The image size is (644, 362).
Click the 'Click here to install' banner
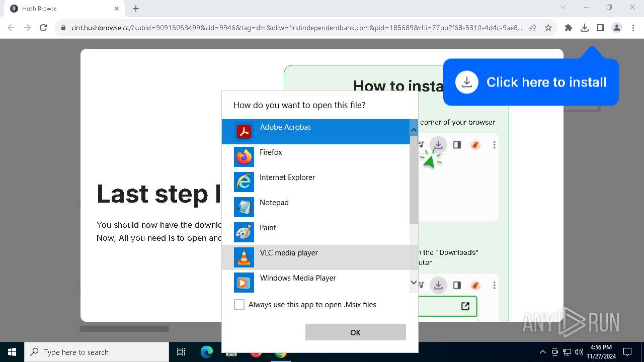pyautogui.click(x=531, y=82)
